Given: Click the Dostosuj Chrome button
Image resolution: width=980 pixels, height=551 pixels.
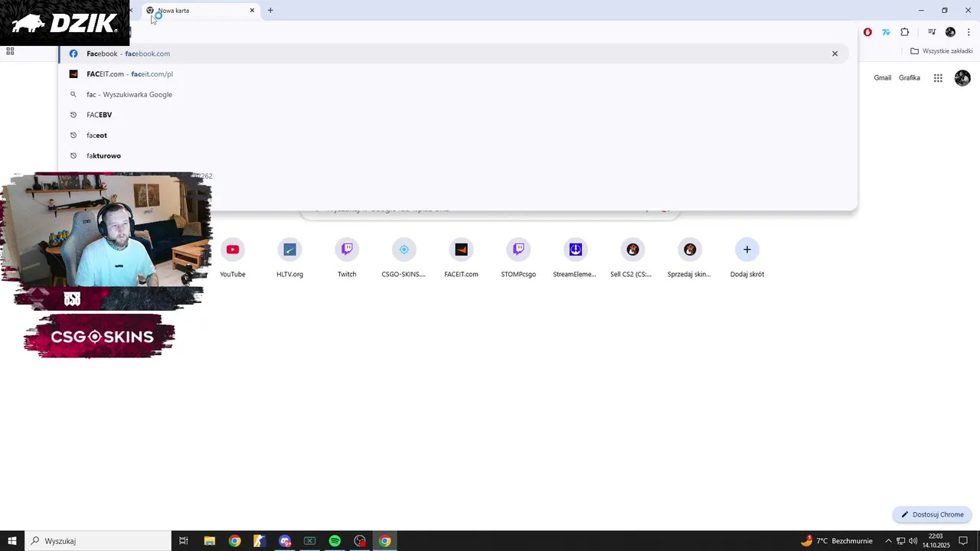Looking at the screenshot, I should [933, 514].
